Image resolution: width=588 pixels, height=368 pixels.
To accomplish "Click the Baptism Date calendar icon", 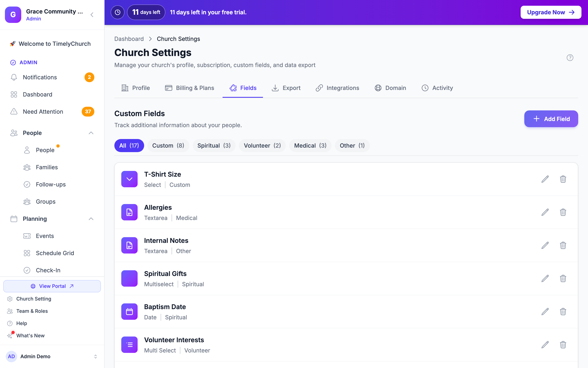I will (129, 312).
